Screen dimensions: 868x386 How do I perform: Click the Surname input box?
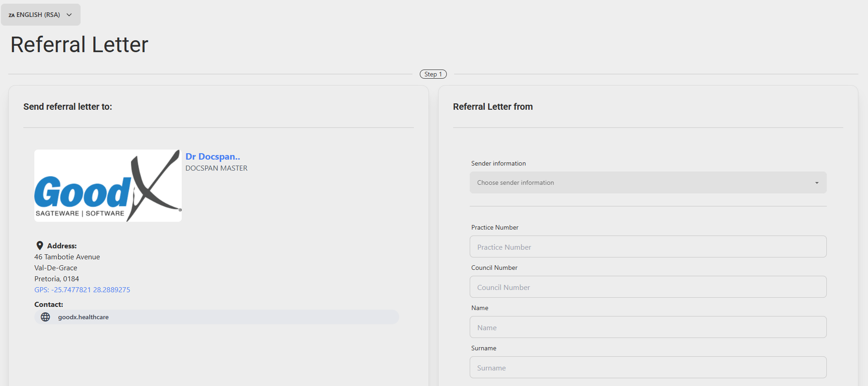[648, 368]
